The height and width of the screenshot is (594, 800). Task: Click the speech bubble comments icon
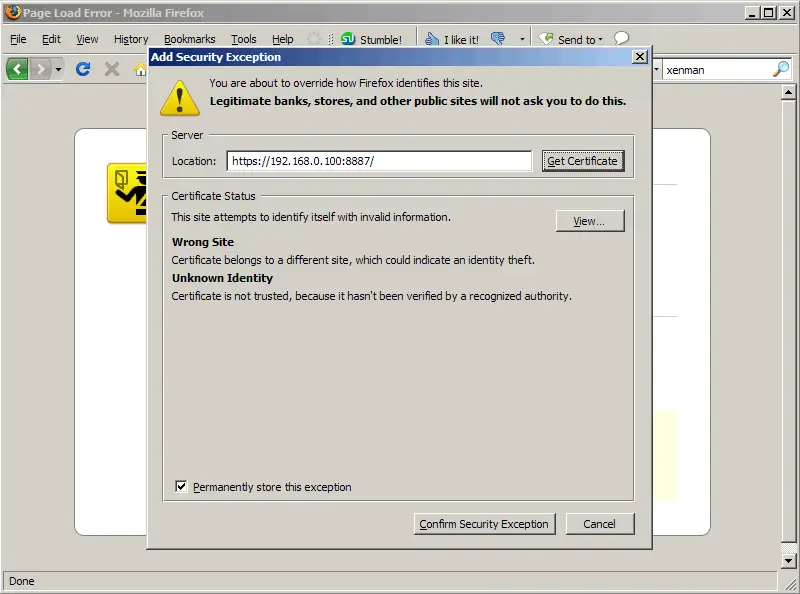pos(621,38)
